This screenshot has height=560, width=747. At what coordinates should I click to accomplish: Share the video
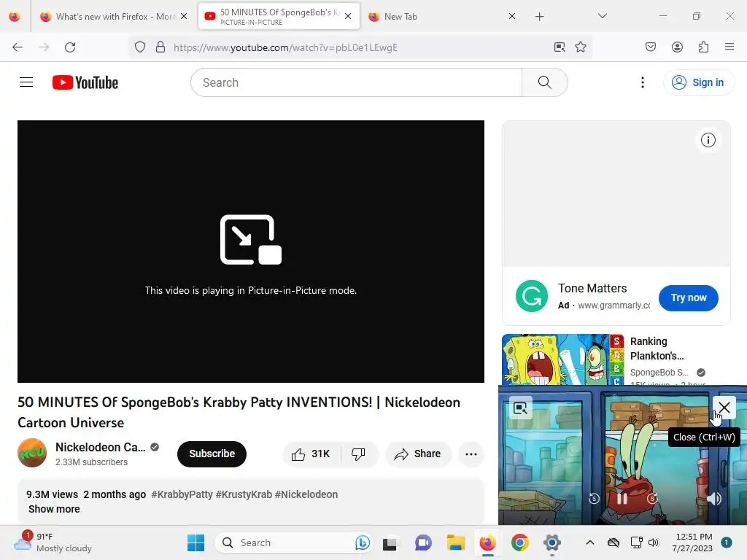(418, 454)
